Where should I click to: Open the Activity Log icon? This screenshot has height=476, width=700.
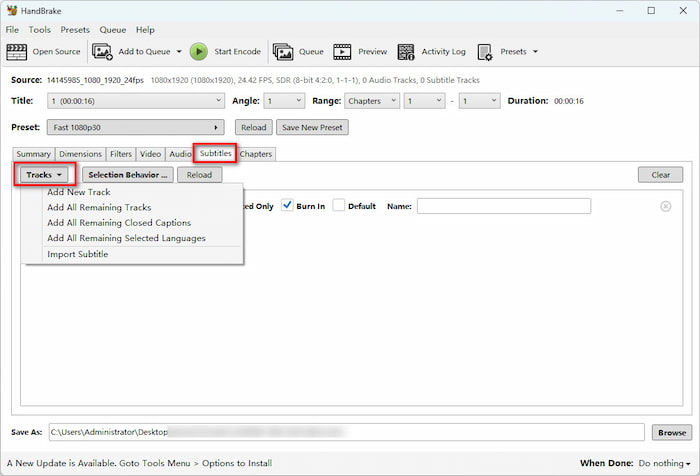click(x=406, y=52)
